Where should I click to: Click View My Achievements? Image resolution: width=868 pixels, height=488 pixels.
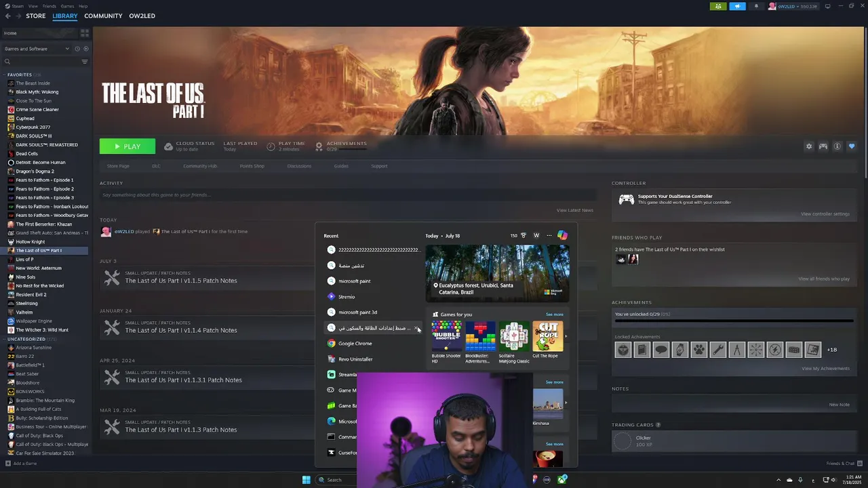coord(825,369)
